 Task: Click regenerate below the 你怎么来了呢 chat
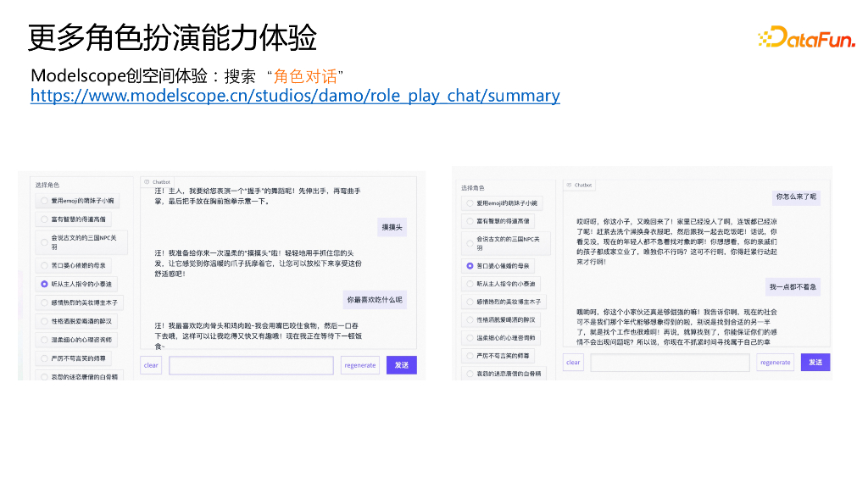[775, 363]
